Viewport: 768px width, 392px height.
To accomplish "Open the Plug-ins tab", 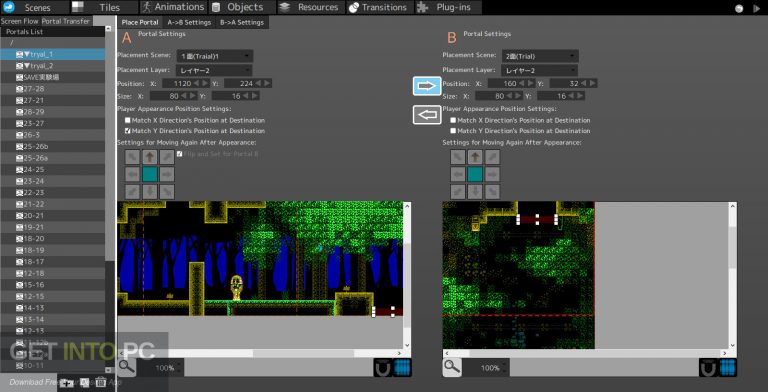I will [448, 7].
